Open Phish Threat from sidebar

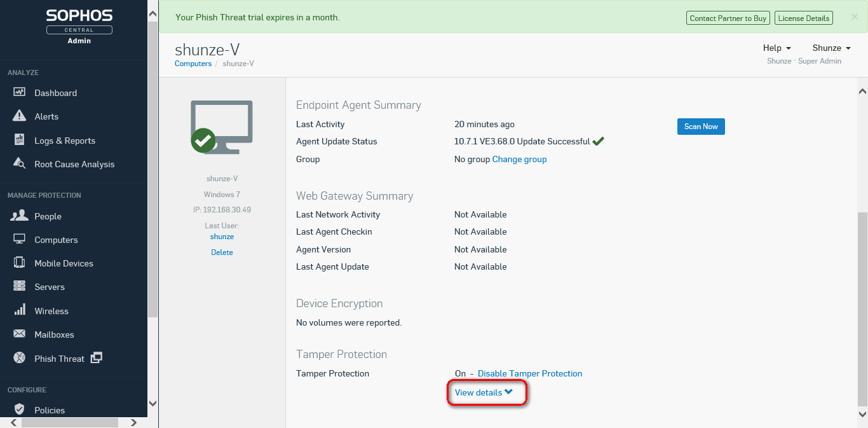click(x=59, y=359)
